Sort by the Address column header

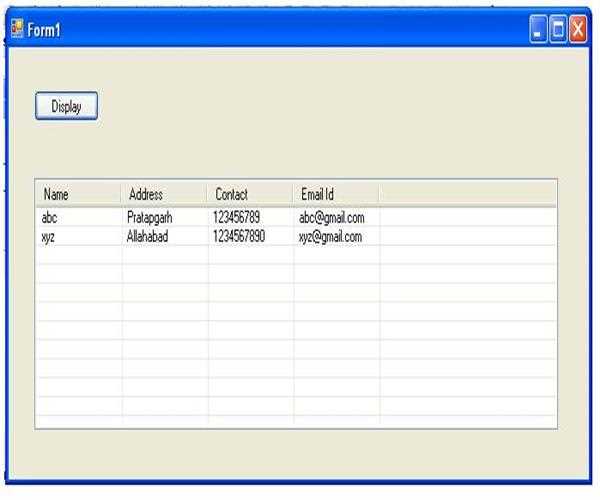click(x=164, y=194)
